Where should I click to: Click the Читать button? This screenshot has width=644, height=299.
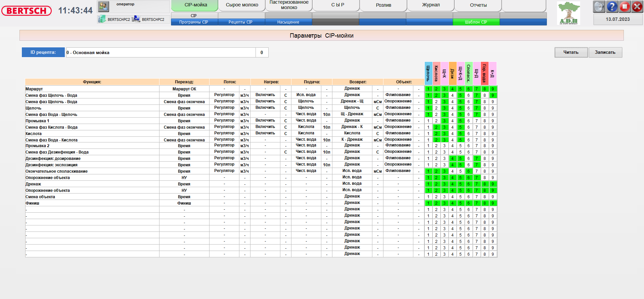[571, 52]
